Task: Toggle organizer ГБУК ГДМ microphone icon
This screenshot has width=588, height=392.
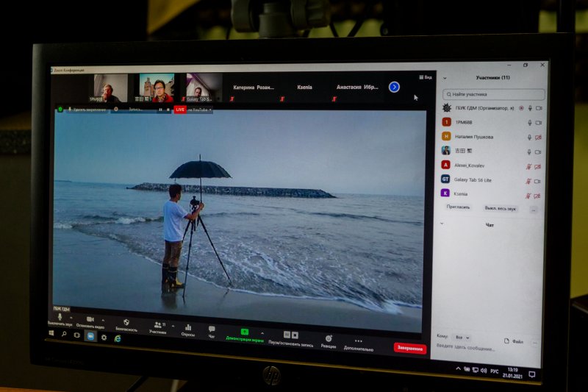Action: coord(530,108)
